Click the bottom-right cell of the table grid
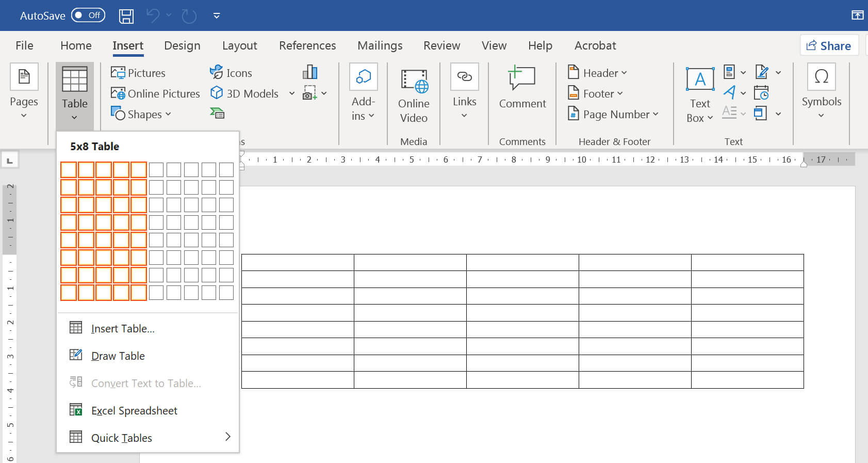 (226, 293)
